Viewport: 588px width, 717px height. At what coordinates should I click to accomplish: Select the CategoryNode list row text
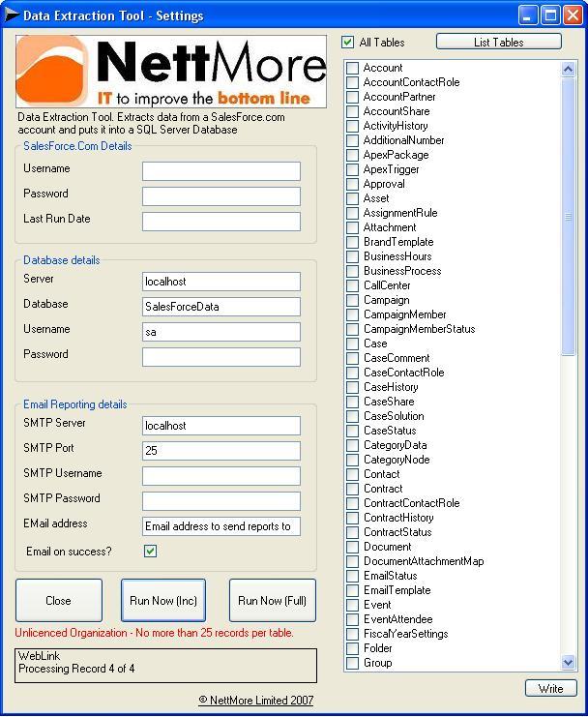pos(397,460)
